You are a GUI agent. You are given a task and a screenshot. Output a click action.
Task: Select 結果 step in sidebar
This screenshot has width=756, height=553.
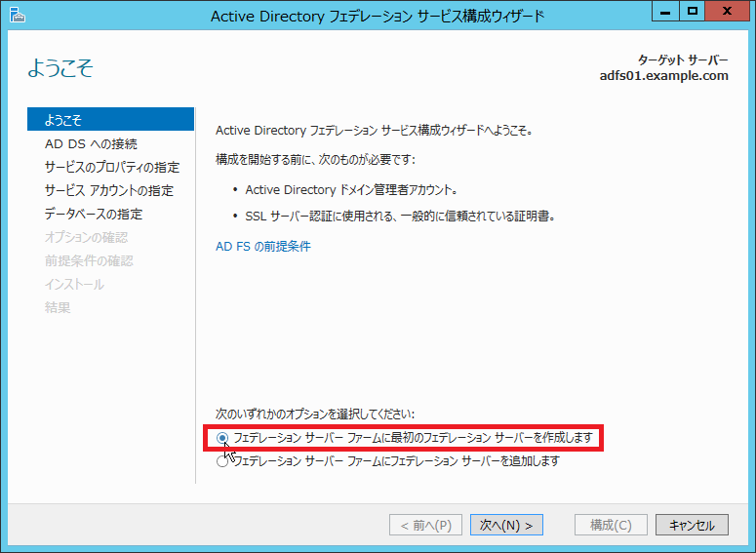(58, 307)
